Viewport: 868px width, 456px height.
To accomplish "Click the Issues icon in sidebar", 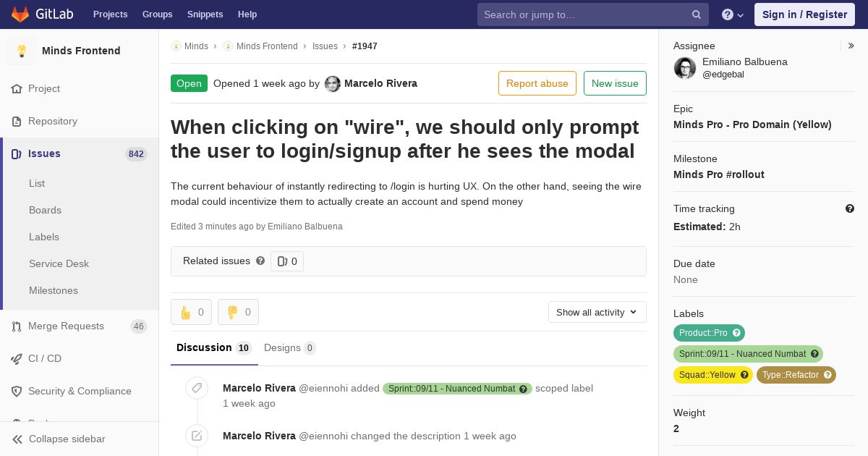I will tap(17, 153).
